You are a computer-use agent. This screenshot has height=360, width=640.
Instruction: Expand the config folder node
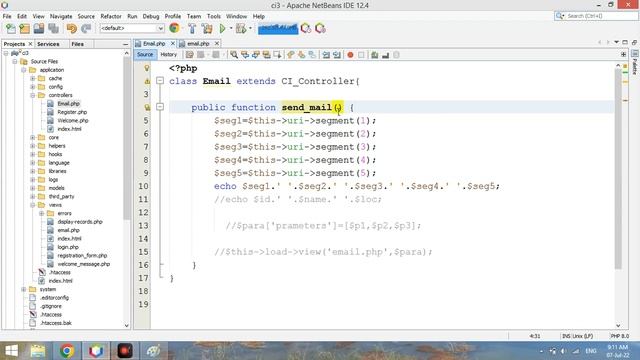click(x=33, y=87)
